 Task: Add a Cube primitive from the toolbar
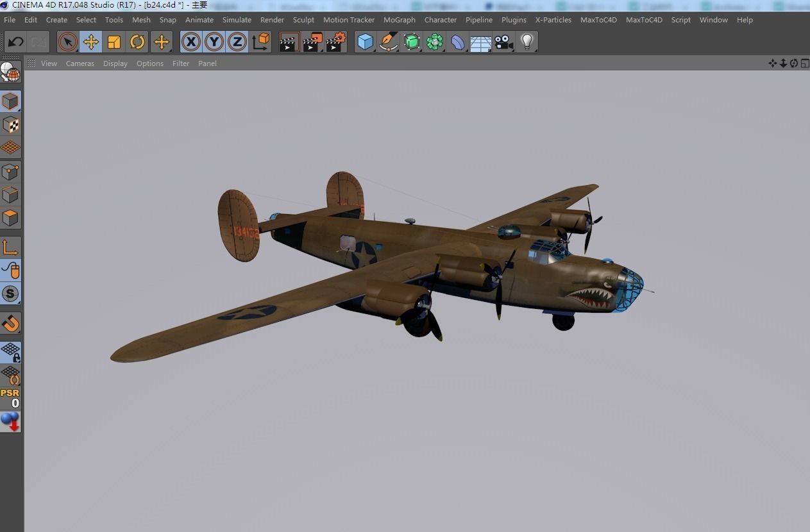(365, 42)
